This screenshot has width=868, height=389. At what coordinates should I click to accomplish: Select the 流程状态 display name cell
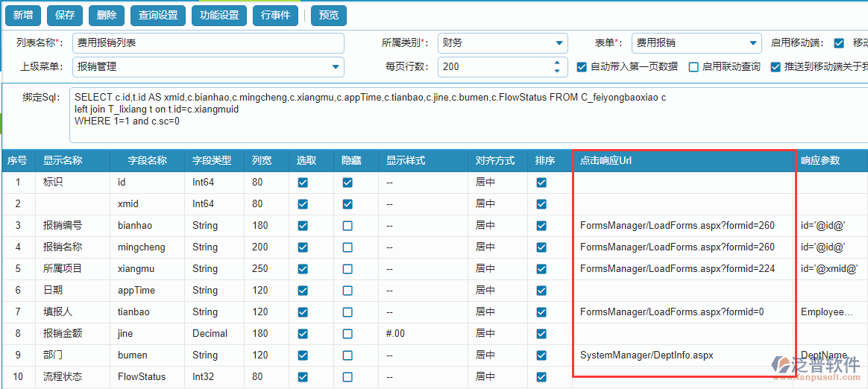(x=72, y=376)
